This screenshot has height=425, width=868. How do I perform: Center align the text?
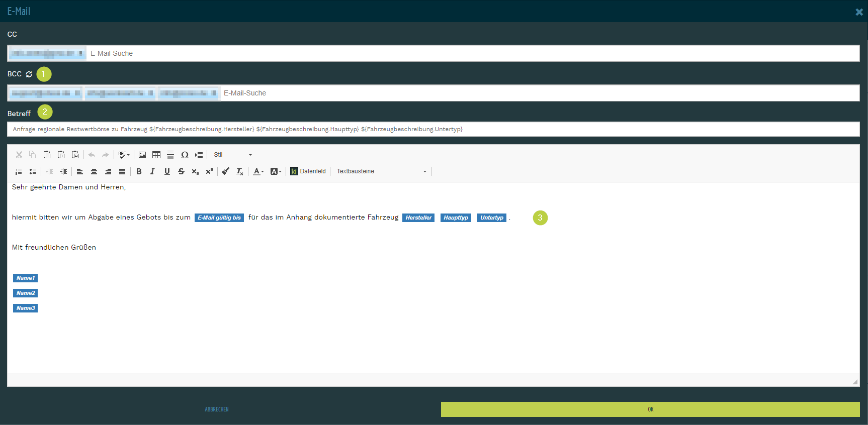pos(94,171)
